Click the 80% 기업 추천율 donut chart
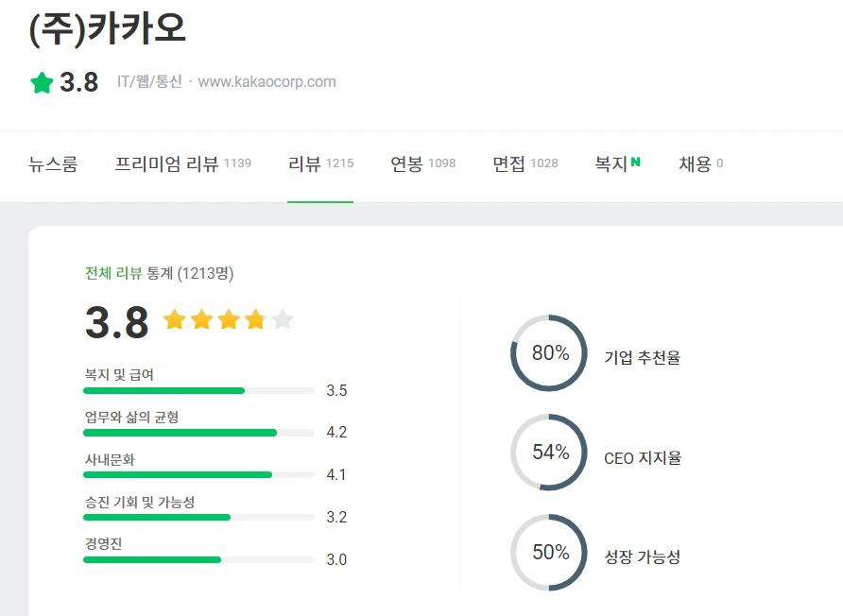843x616 pixels. pos(548,354)
